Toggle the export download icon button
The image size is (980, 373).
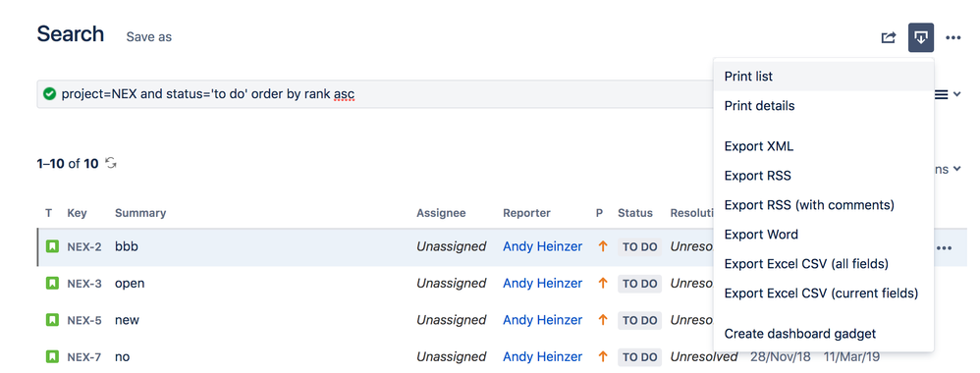point(921,37)
